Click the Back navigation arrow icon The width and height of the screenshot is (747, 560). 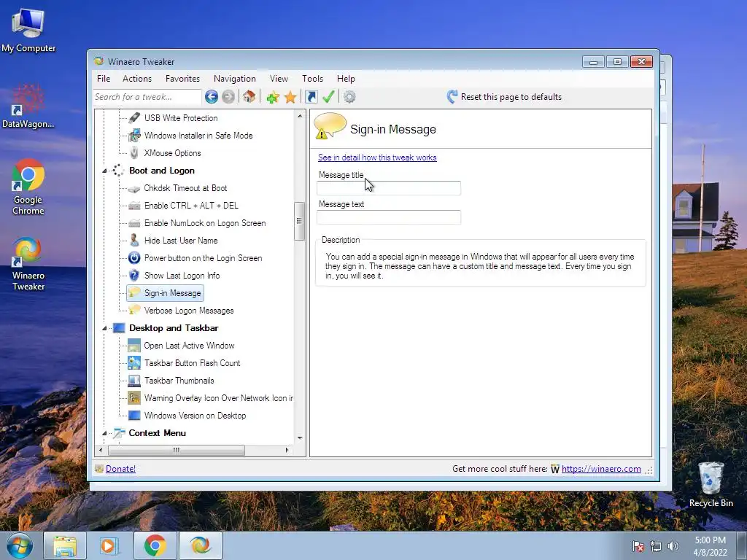tap(212, 97)
